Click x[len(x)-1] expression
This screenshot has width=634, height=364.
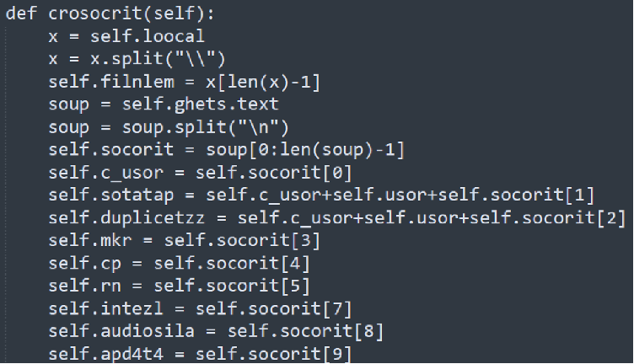coord(263,83)
